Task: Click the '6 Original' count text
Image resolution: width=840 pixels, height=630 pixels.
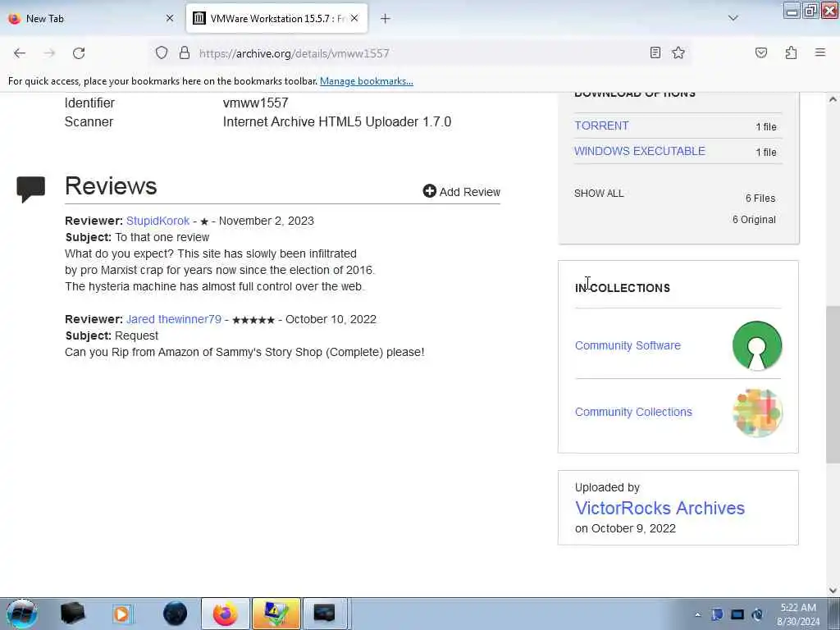Action: [754, 220]
